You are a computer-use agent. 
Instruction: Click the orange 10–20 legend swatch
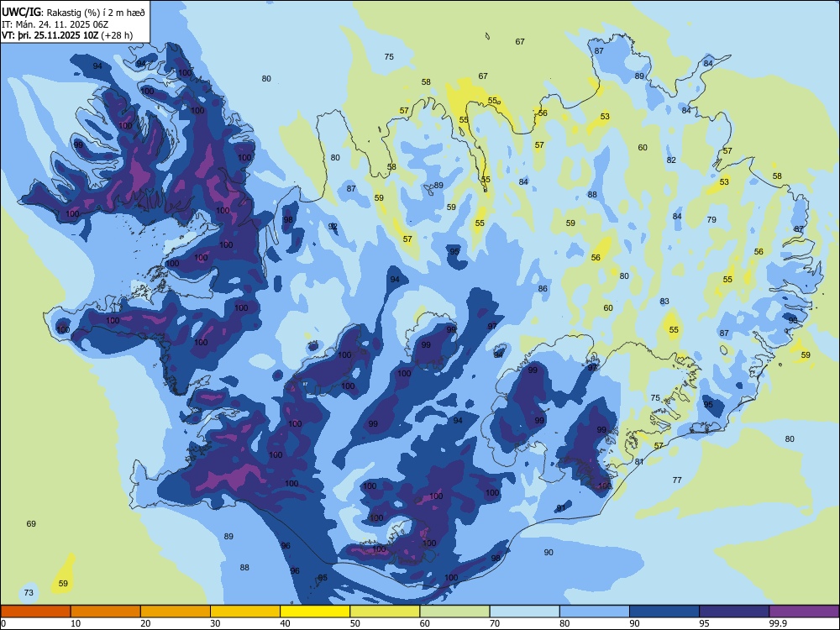coord(106,612)
